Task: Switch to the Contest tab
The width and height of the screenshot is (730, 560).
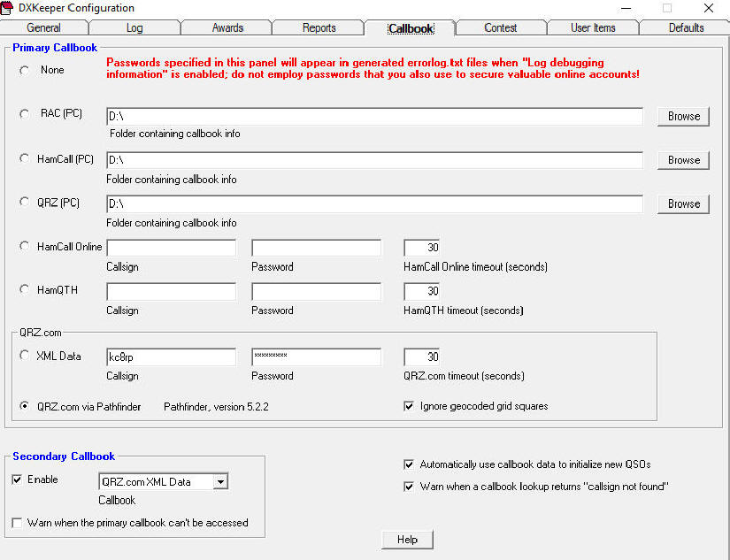Action: [501, 28]
